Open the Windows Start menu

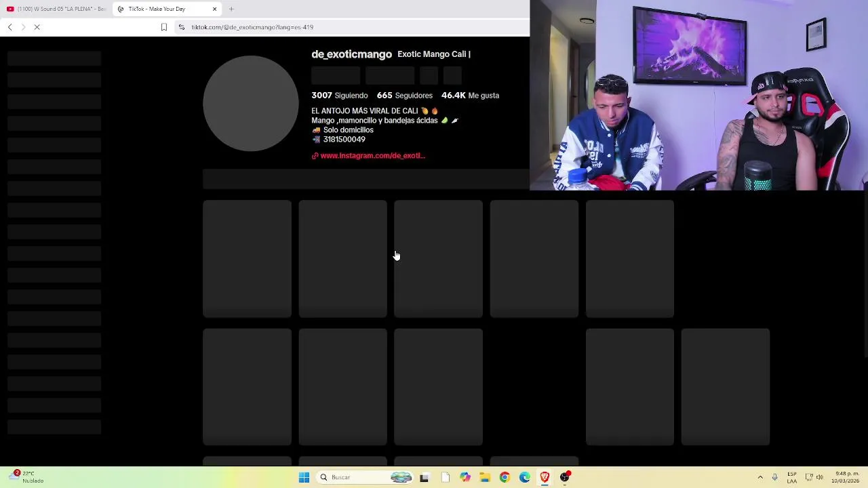tap(304, 477)
